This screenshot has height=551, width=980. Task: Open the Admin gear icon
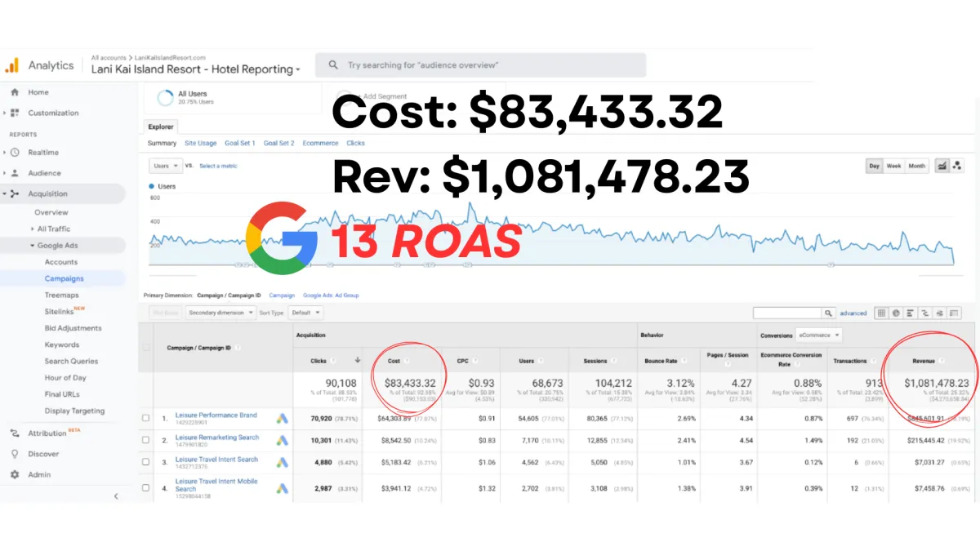15,474
